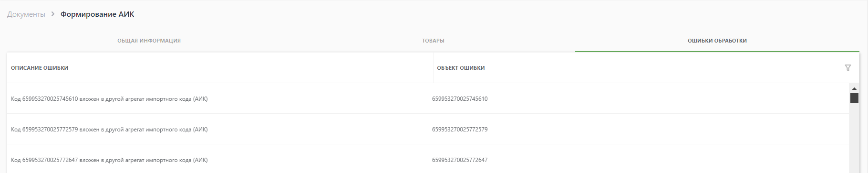The image size is (868, 173).
Task: Click the green underline of active tab
Action: click(717, 51)
